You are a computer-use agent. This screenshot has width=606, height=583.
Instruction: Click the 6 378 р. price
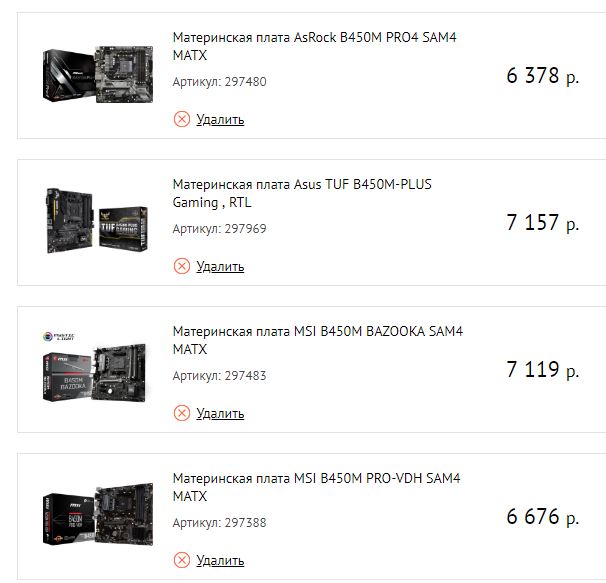(543, 75)
